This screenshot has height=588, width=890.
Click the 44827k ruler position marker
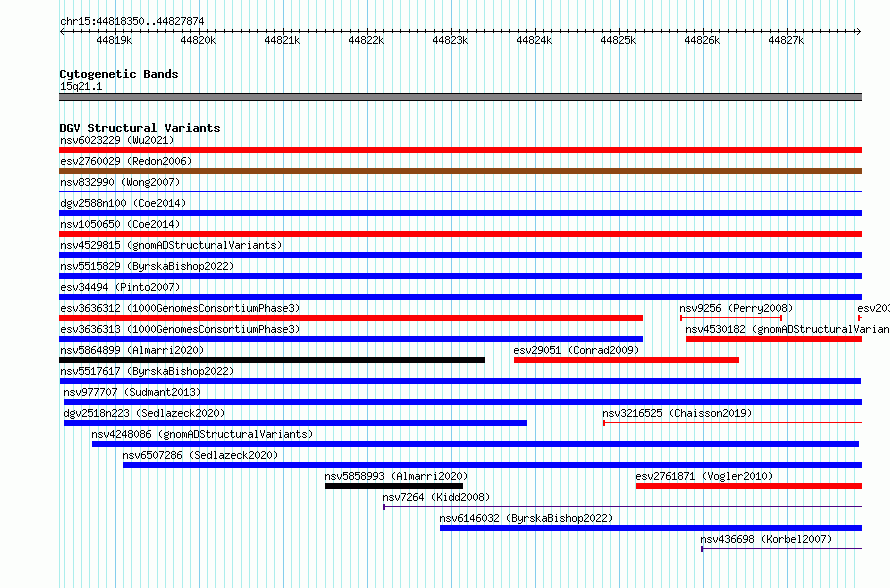[x=786, y=40]
